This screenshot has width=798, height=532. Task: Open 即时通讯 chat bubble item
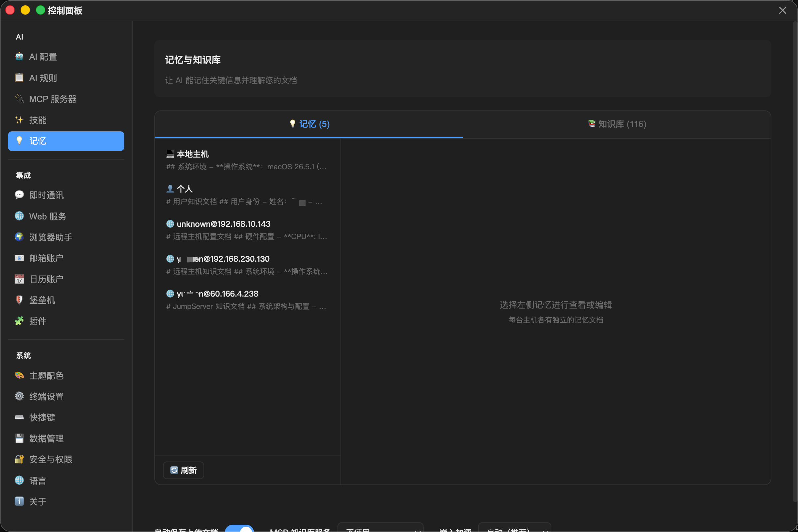click(66, 195)
